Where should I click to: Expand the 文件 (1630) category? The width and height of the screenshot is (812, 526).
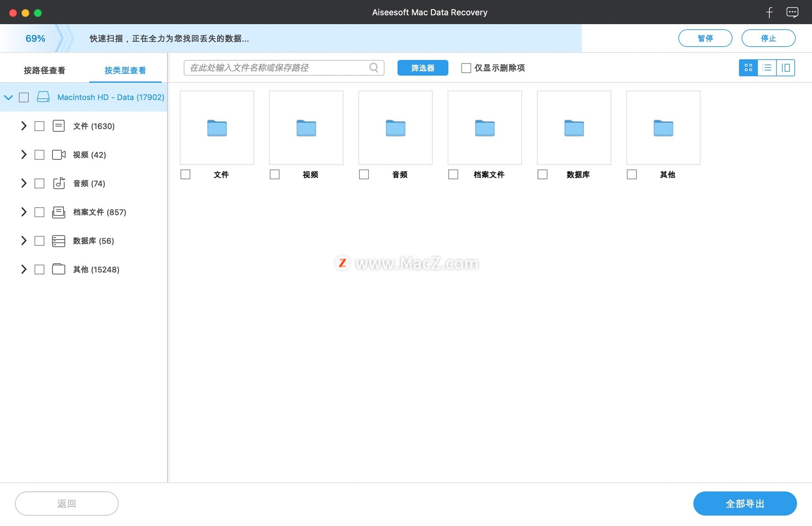coord(24,126)
